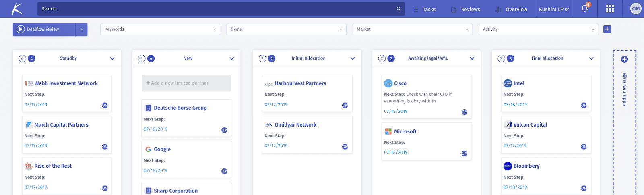Click Add a new stage
Image resolution: width=644 pixels, height=195 pixels.
[624, 89]
